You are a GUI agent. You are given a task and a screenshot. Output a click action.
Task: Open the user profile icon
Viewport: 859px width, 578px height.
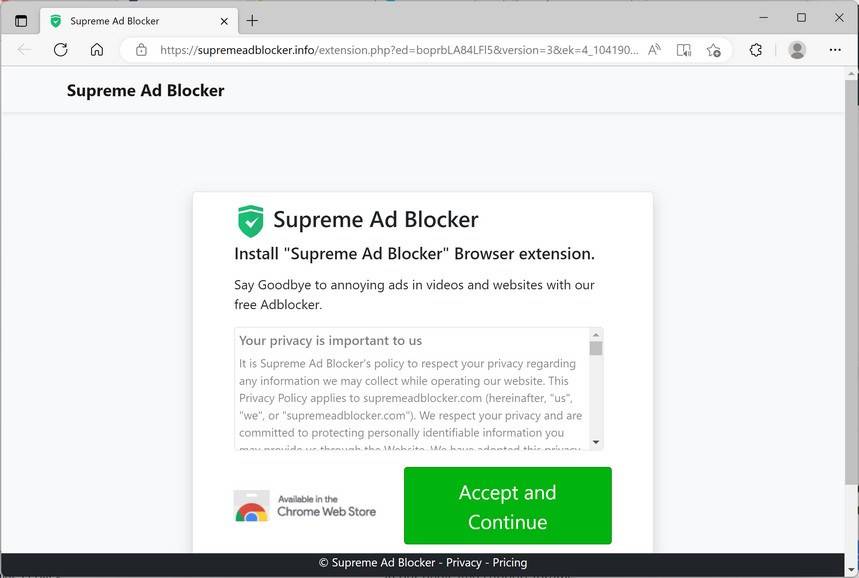tap(797, 50)
